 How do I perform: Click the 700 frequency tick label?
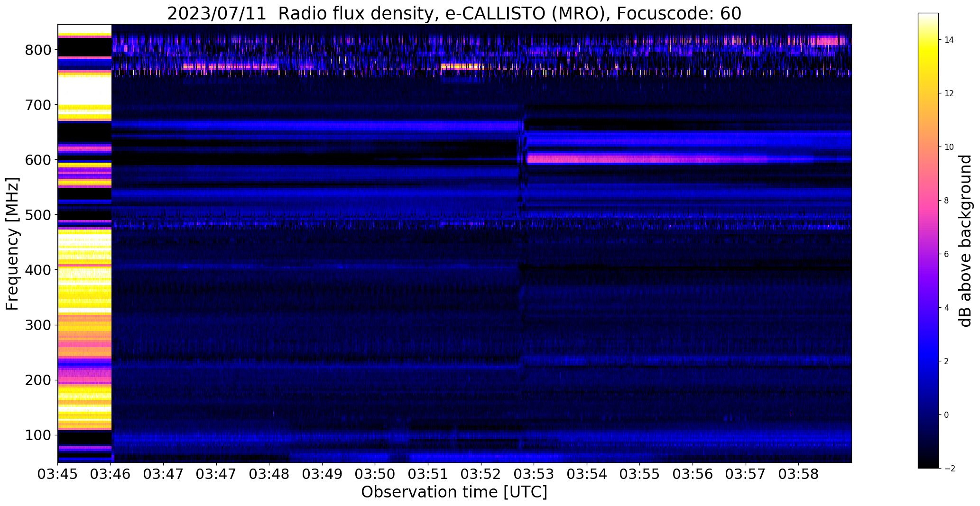[38, 105]
